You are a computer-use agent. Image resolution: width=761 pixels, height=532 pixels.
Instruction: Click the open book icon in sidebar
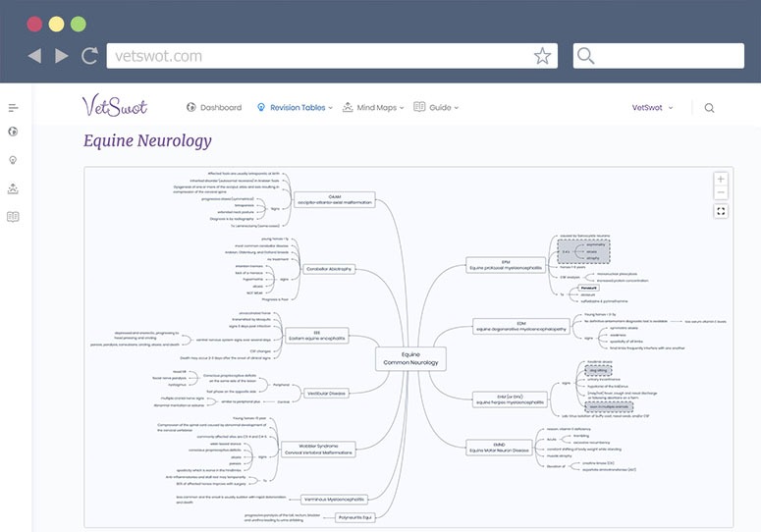pyautogui.click(x=13, y=217)
